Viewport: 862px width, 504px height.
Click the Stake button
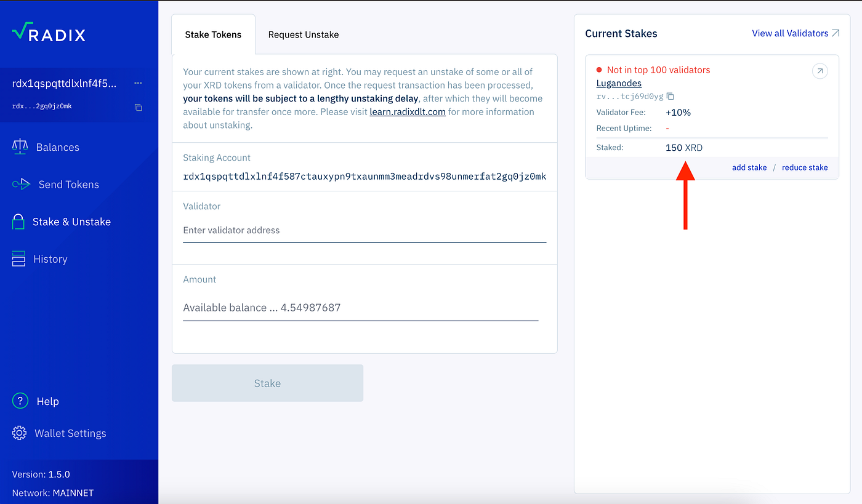(x=267, y=383)
